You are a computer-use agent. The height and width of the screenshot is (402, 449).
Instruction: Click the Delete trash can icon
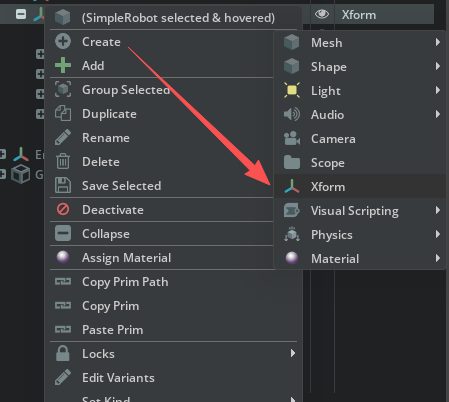[63, 162]
